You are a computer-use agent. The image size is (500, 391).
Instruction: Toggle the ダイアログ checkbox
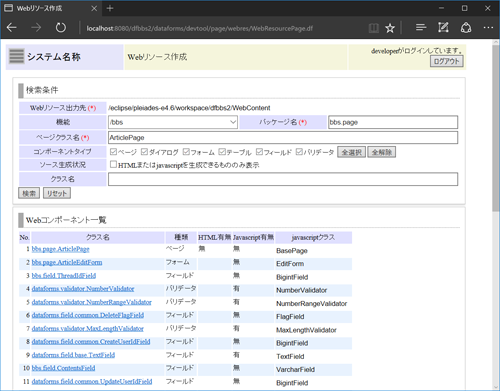(144, 152)
